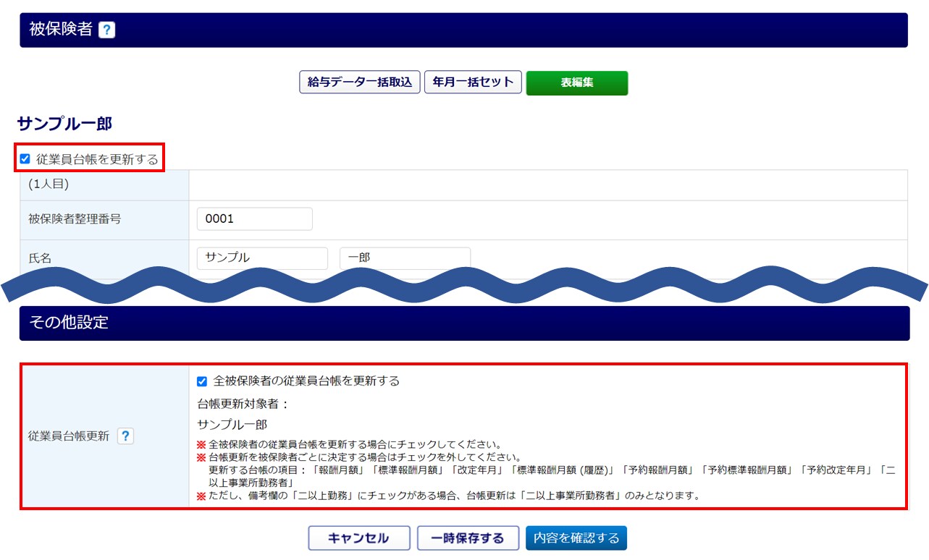Click the 従業員台帳更新 row label text
929x560 pixels.
tap(69, 436)
